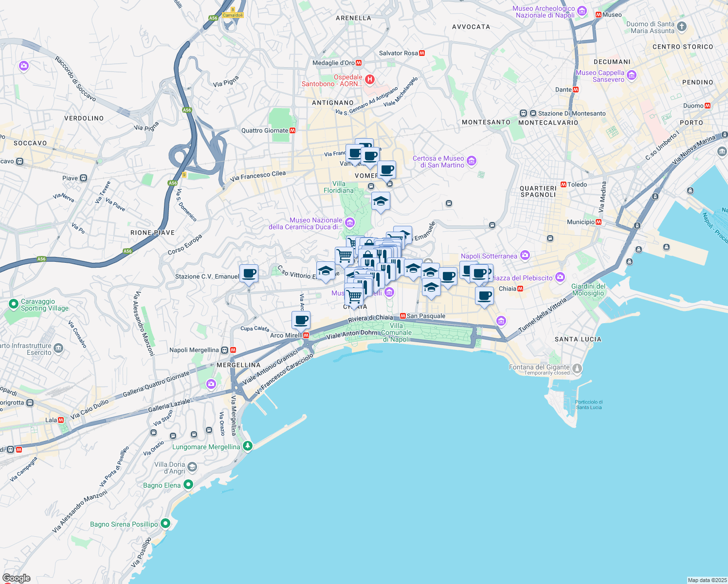Click the SANTA LUCIA district label
This screenshot has height=584, width=728.
pos(578,339)
